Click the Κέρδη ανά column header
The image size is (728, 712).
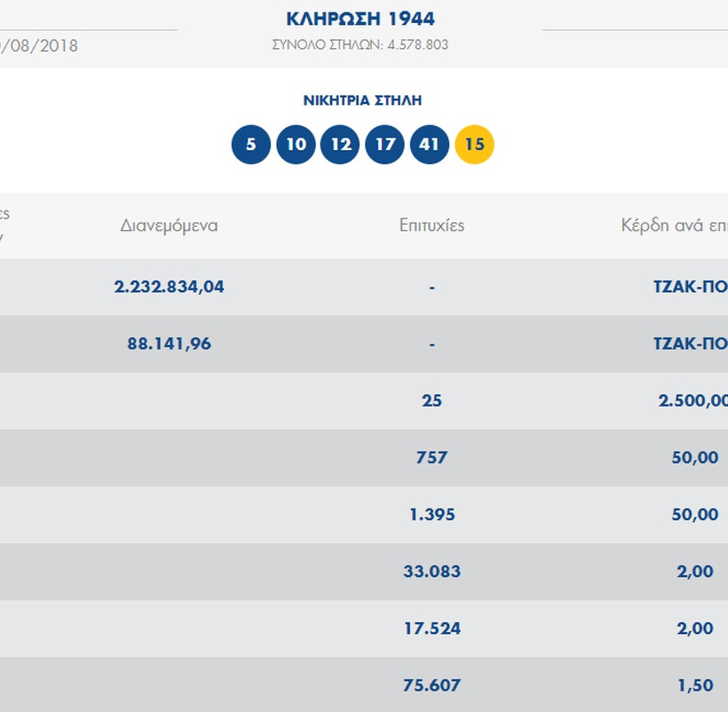click(x=675, y=225)
